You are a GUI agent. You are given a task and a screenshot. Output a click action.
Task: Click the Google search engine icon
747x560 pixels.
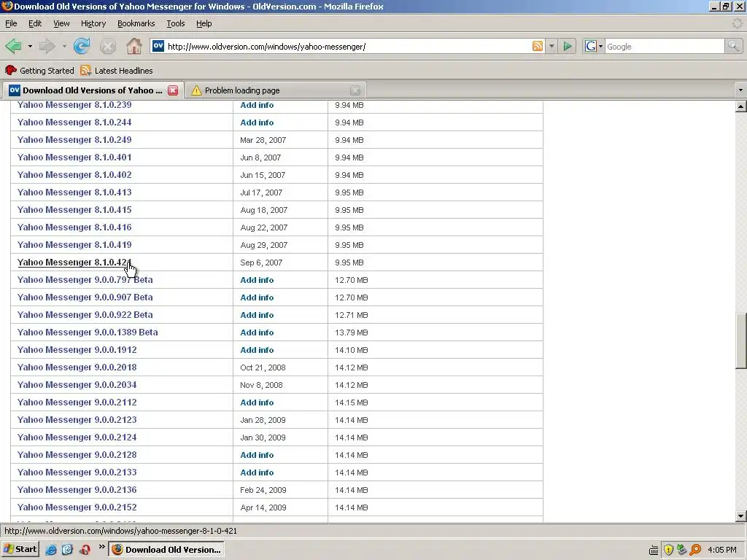[x=591, y=46]
